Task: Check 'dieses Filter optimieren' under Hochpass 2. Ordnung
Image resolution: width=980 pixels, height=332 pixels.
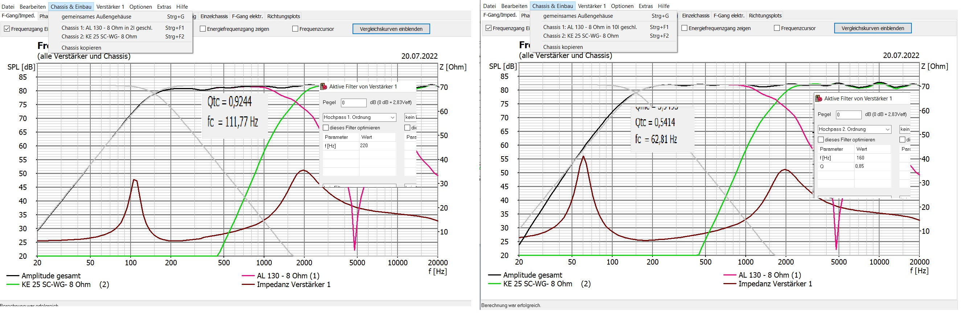Action: pyautogui.click(x=821, y=140)
